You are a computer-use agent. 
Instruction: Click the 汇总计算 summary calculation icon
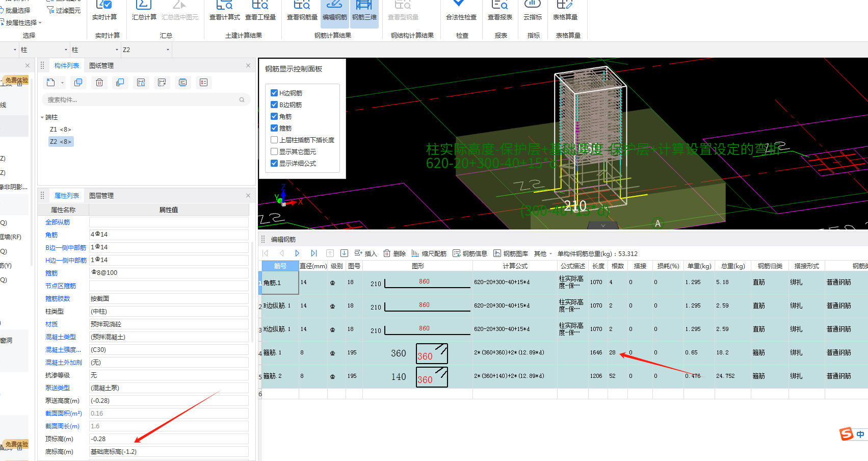(x=144, y=10)
